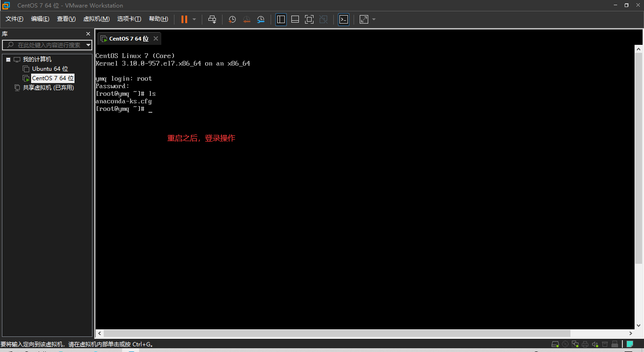Click the box-shaped device status icon
The image size is (644, 352).
[605, 344]
